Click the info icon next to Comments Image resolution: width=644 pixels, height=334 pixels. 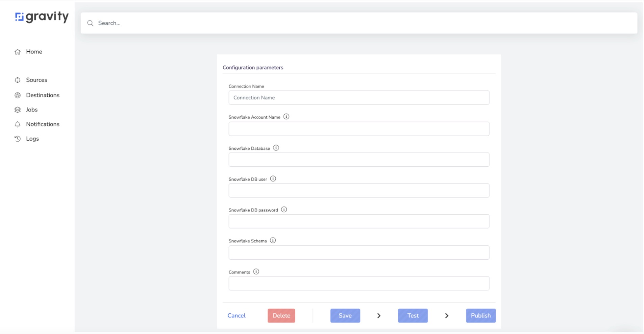[256, 271]
